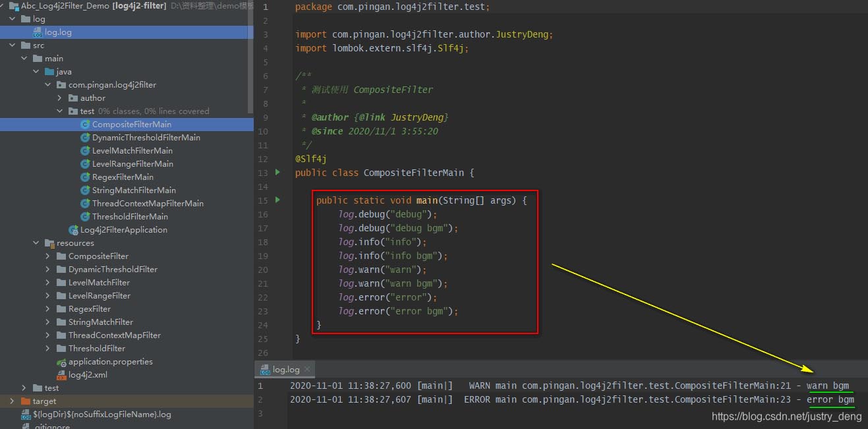Collapse the resources folder
868x429 pixels.
point(36,243)
